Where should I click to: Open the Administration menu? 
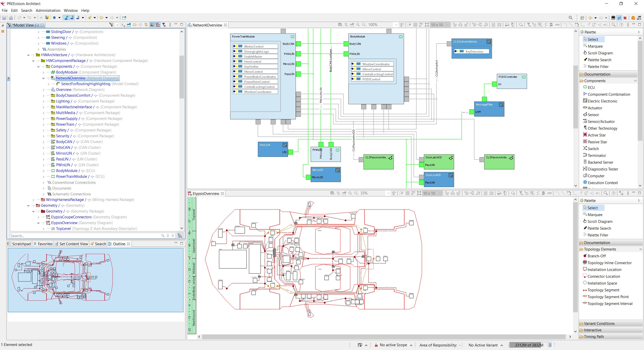48,10
